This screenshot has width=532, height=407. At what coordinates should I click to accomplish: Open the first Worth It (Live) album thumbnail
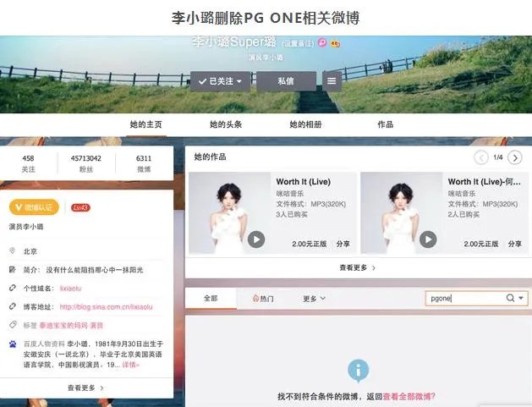230,213
